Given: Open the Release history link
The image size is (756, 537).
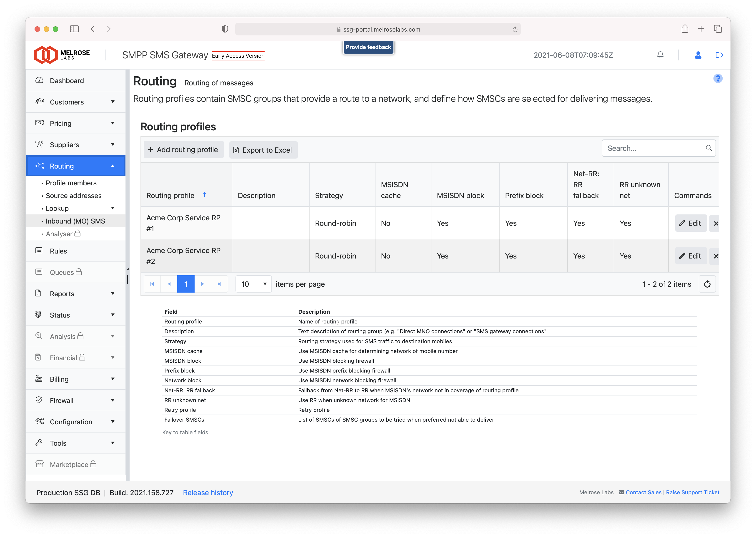Looking at the screenshot, I should click(208, 493).
